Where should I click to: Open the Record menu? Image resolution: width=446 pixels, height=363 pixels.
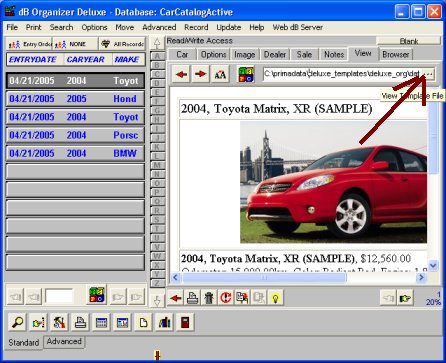coord(196,27)
